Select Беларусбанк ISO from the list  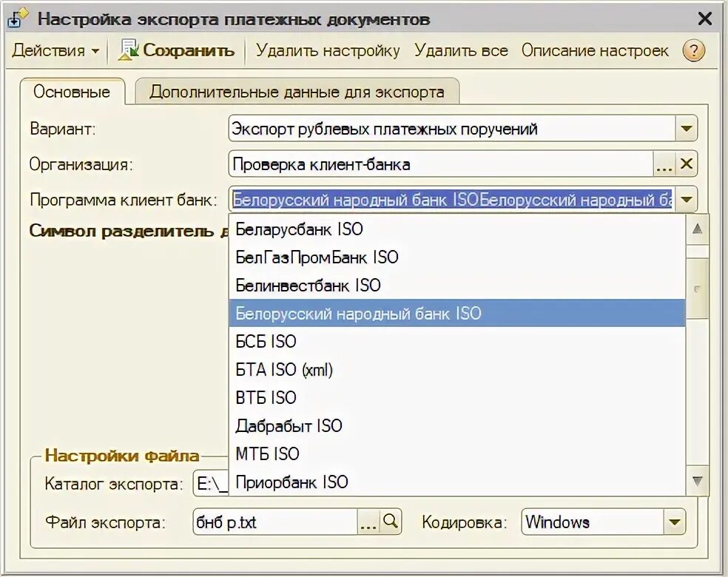(x=457, y=229)
